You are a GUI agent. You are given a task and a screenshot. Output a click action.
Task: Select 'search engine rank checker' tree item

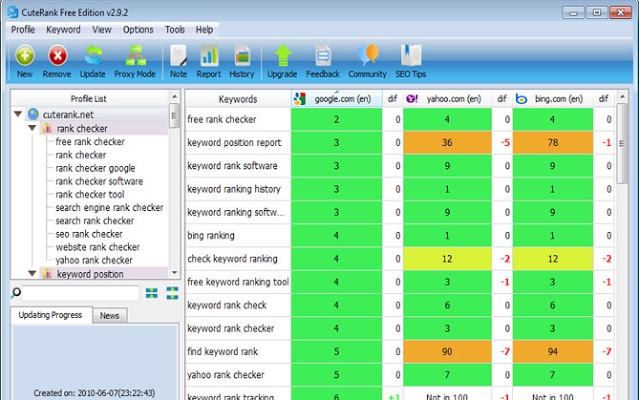109,207
